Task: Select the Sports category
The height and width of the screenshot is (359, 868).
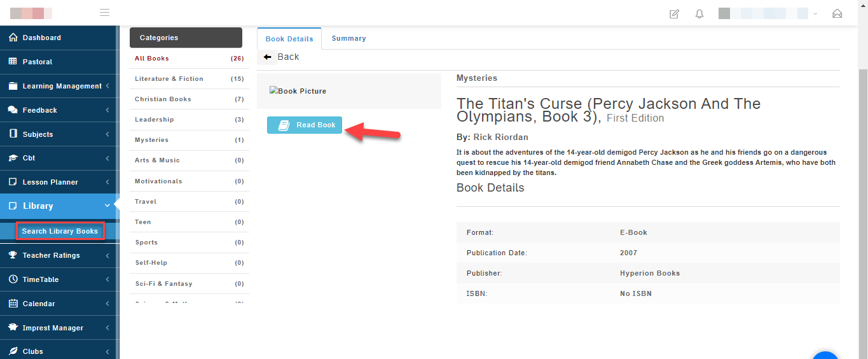Action: 189,243
